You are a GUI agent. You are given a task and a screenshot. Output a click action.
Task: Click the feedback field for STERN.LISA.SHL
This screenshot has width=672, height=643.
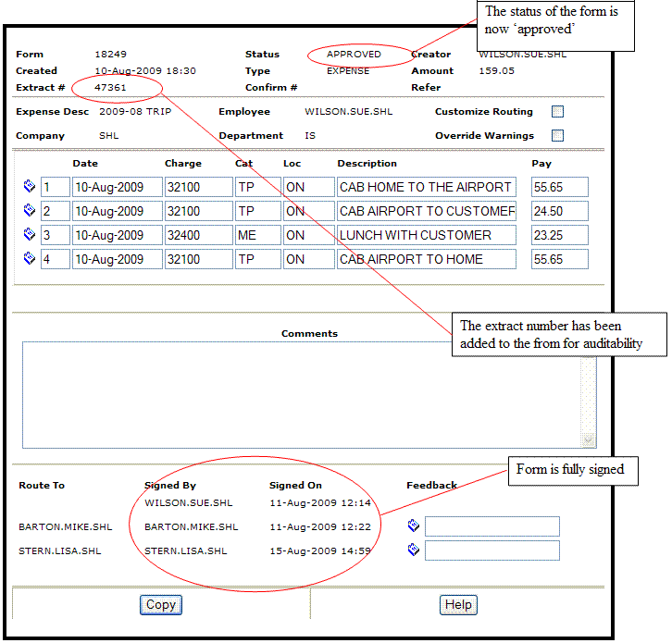(492, 550)
